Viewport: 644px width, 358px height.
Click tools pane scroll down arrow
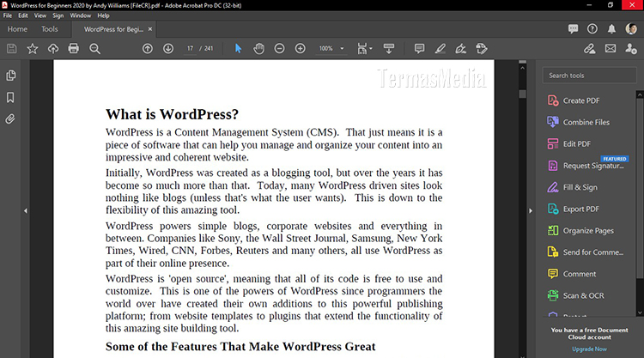point(640,312)
